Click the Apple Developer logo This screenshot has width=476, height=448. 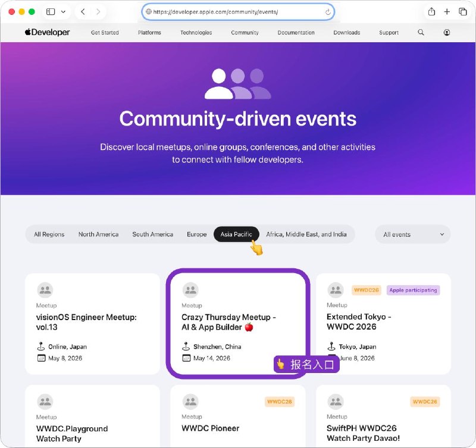48,32
